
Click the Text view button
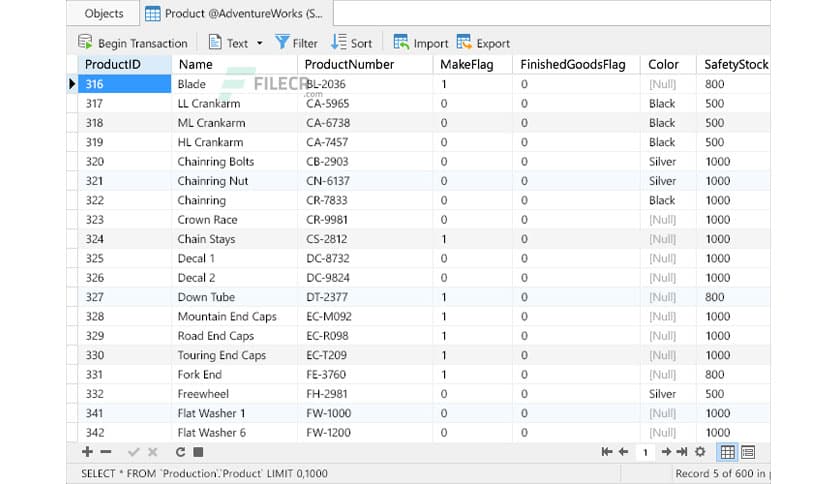coord(228,43)
